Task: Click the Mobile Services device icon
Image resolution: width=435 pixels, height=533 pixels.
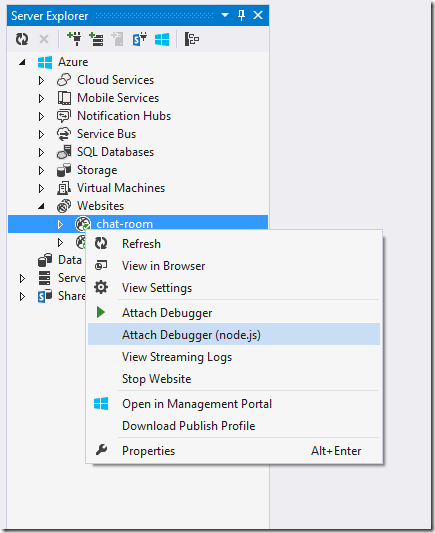Action: [x=64, y=98]
